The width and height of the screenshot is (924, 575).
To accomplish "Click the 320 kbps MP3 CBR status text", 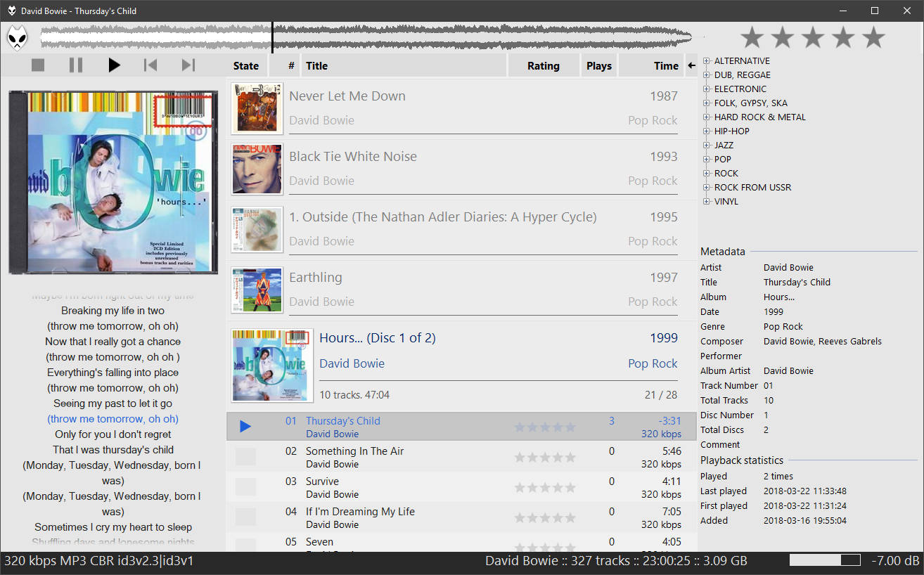I will [x=99, y=560].
